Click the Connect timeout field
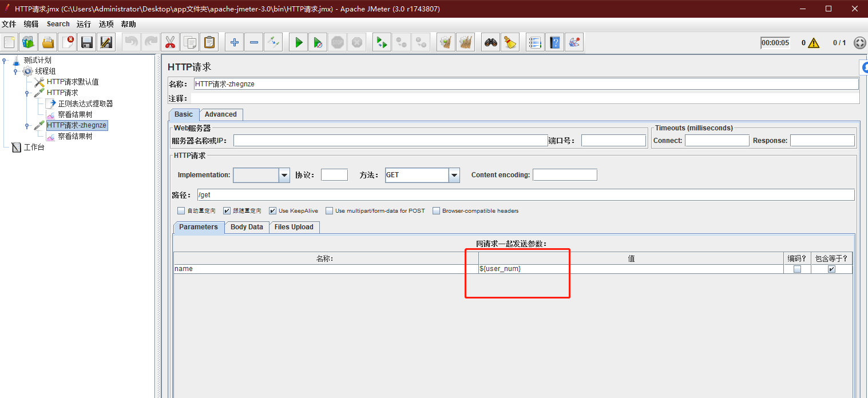This screenshot has width=868, height=398. point(717,140)
